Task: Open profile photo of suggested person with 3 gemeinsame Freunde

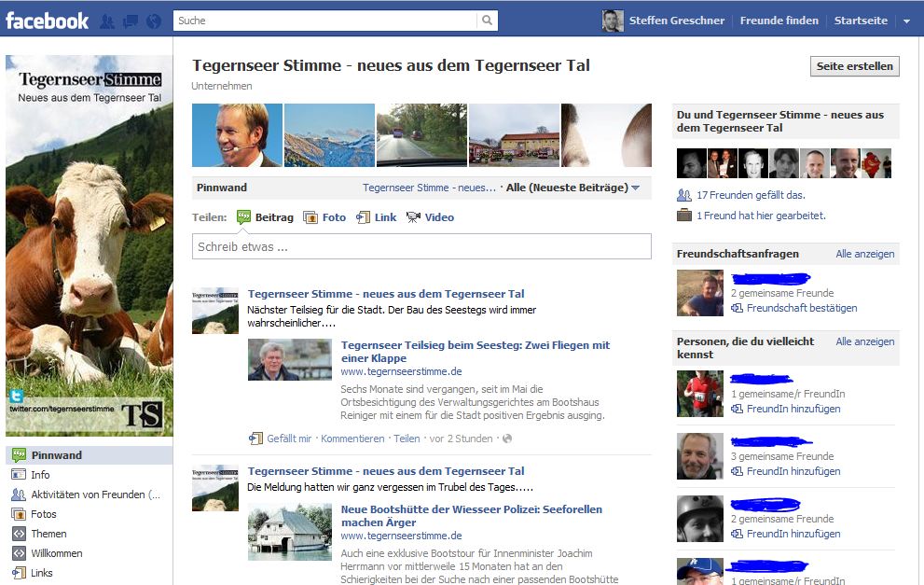Action: point(700,456)
